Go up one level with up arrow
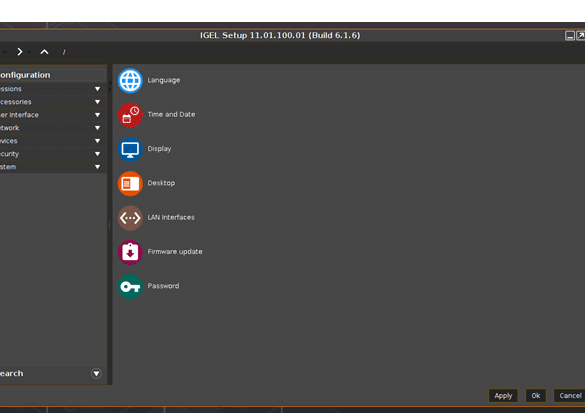This screenshot has height=419, width=585. 44,52
